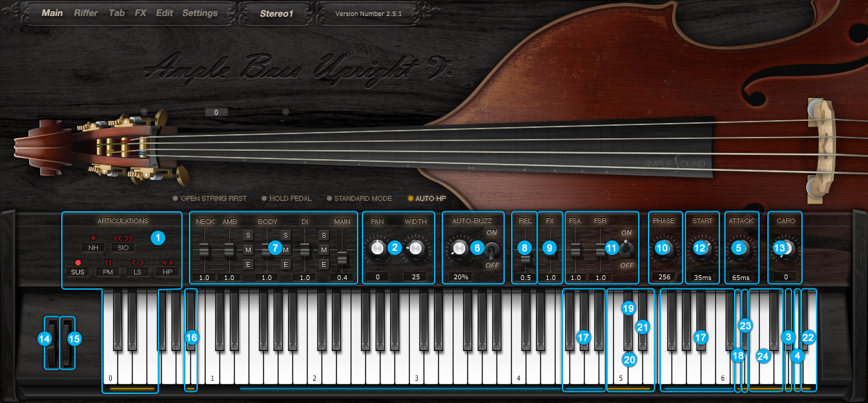
Task: Click the AMB mic volume fader
Action: [229, 249]
